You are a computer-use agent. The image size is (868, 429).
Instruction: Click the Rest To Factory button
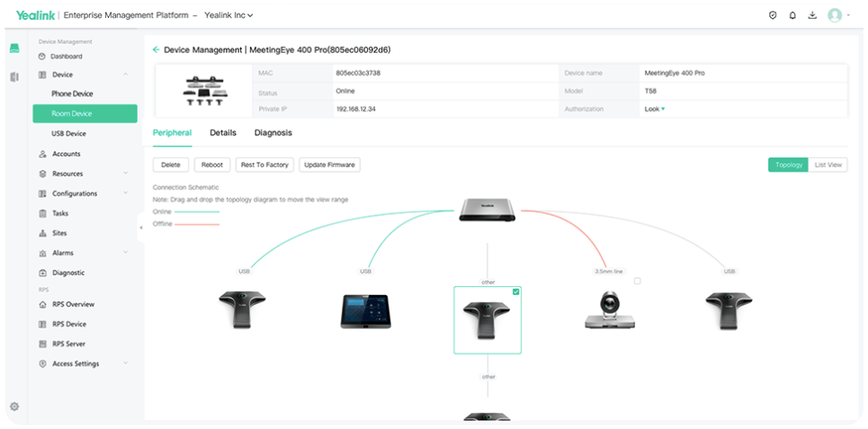[264, 165]
